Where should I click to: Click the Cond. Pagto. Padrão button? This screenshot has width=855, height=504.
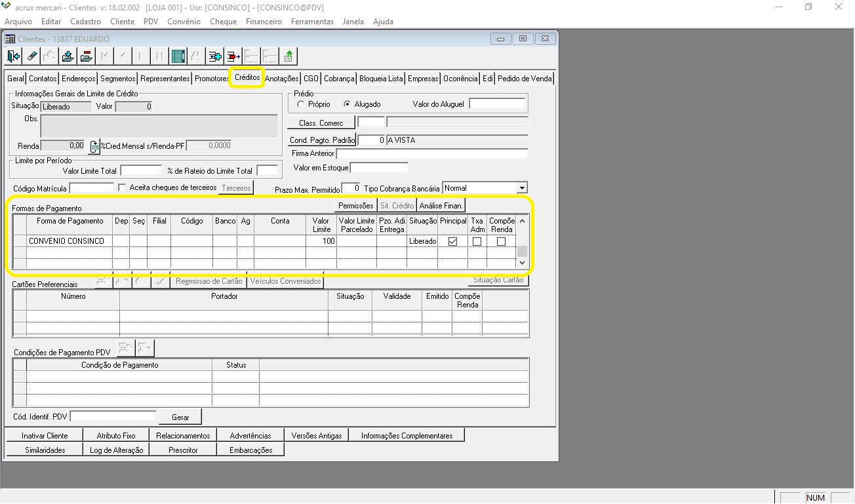[322, 140]
